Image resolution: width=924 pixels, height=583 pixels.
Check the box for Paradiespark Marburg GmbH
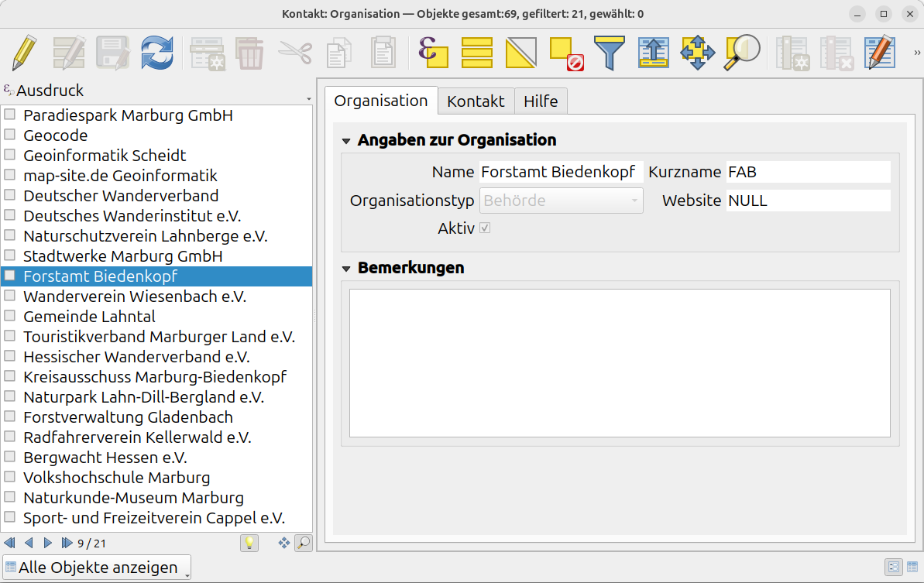pyautogui.click(x=9, y=115)
